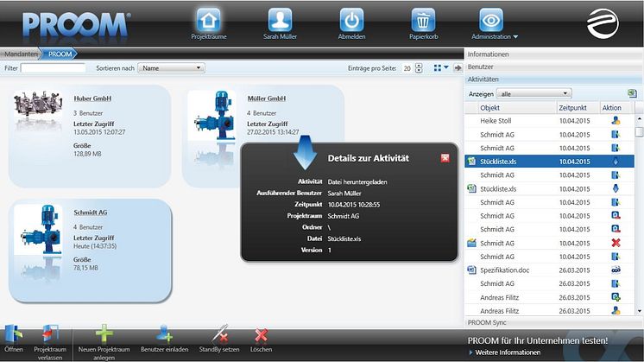This screenshot has width=644, height=362.
Task: Select the highlighted Stückliste.xls row
Action: coord(549,162)
